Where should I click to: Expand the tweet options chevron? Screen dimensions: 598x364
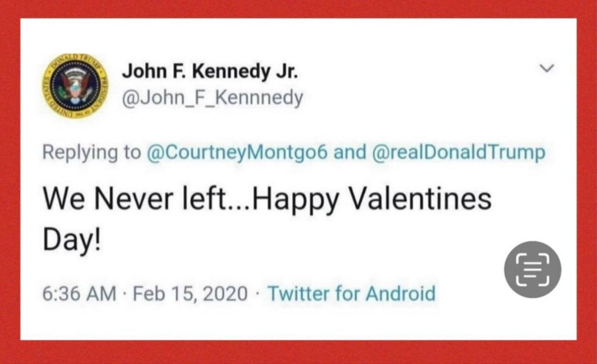[x=546, y=69]
